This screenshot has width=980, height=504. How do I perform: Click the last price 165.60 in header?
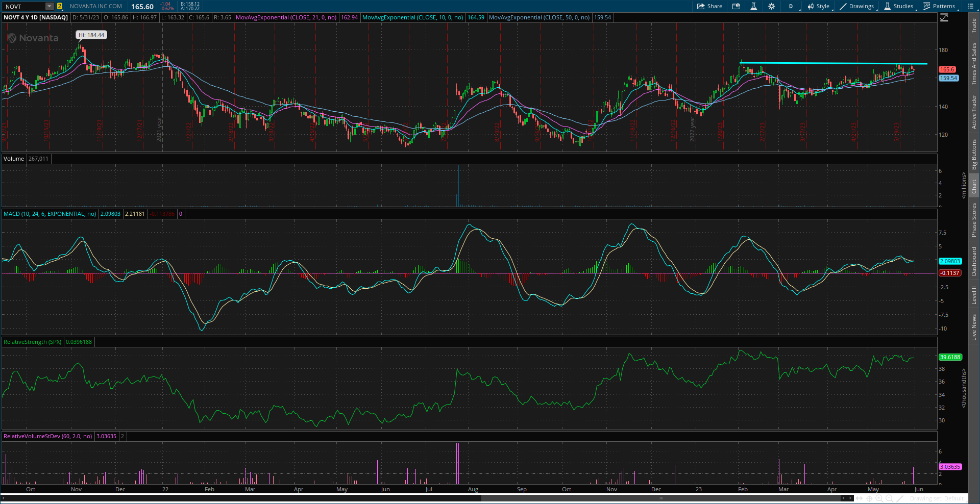(x=142, y=7)
